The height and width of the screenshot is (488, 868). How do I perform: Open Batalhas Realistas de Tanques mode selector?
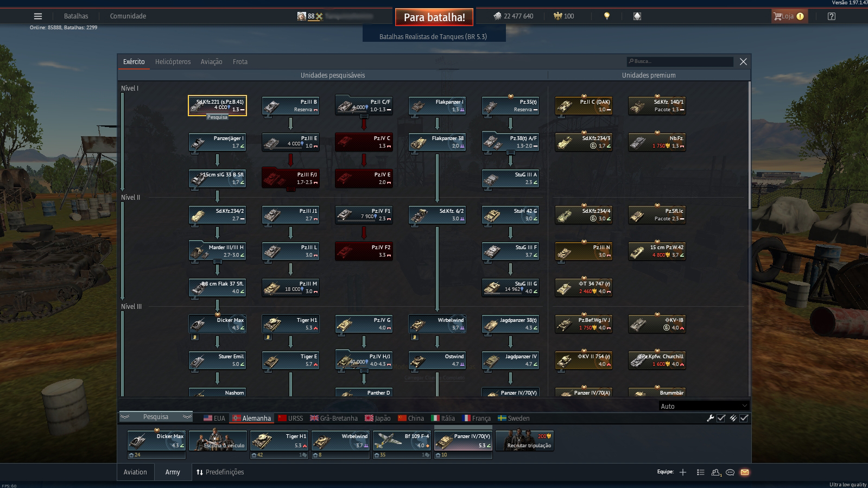(x=433, y=37)
